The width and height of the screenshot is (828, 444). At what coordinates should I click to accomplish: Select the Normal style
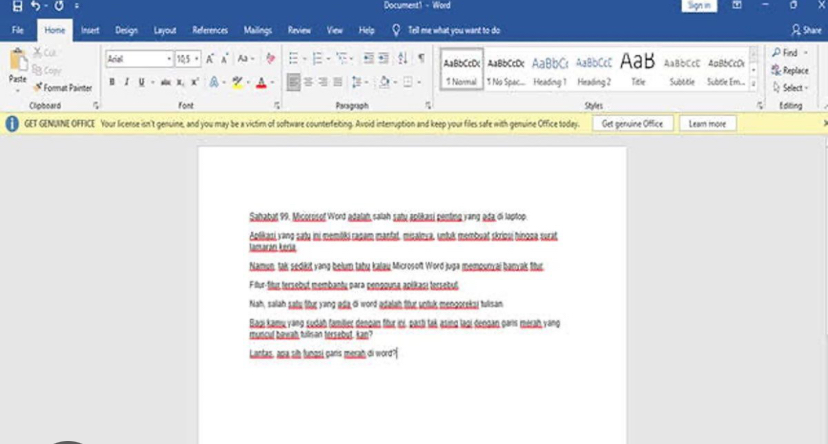(x=462, y=70)
